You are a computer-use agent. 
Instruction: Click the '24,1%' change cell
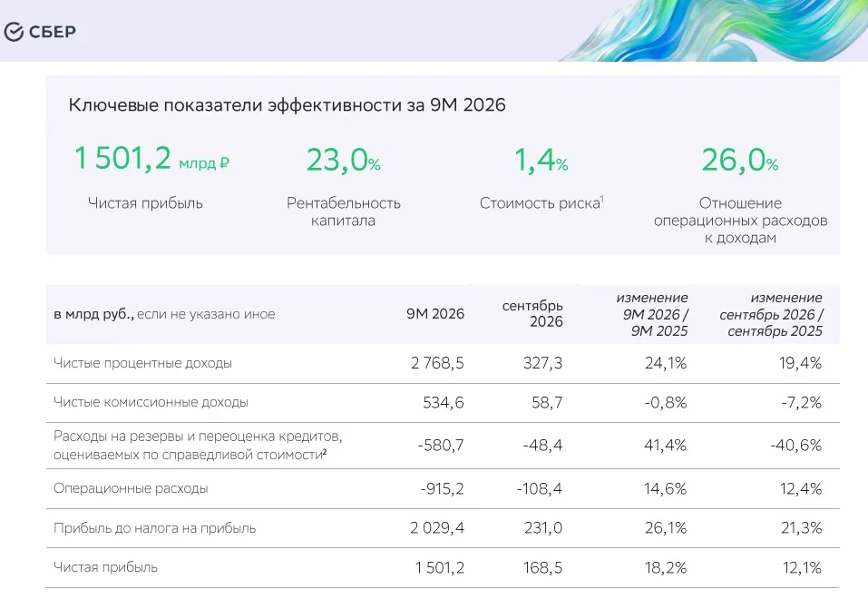coord(666,363)
